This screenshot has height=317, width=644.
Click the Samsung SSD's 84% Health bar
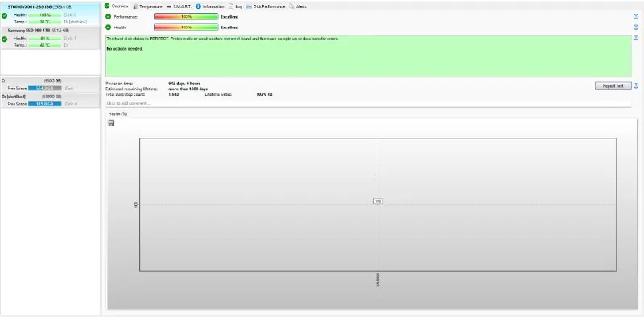(45, 38)
